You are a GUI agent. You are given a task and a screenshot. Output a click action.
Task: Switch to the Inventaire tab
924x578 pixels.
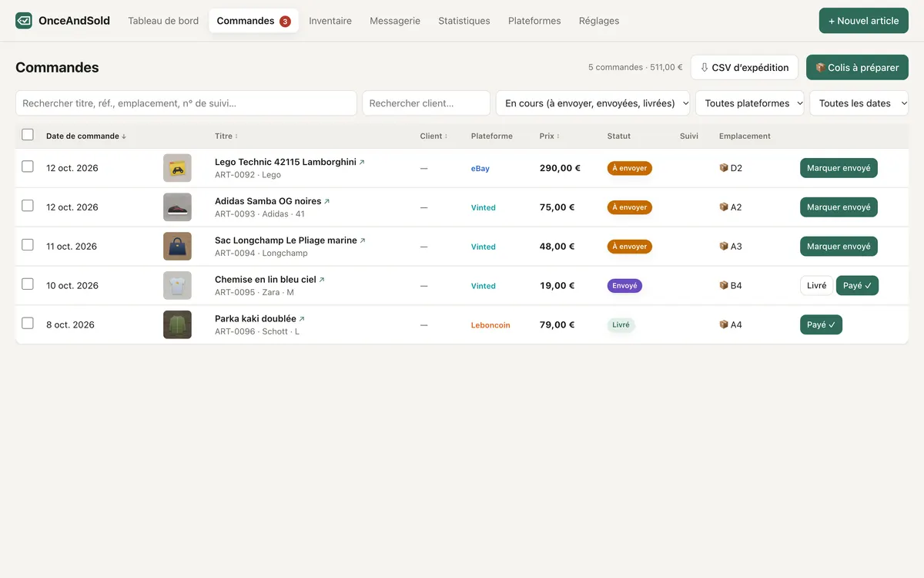pyautogui.click(x=330, y=21)
